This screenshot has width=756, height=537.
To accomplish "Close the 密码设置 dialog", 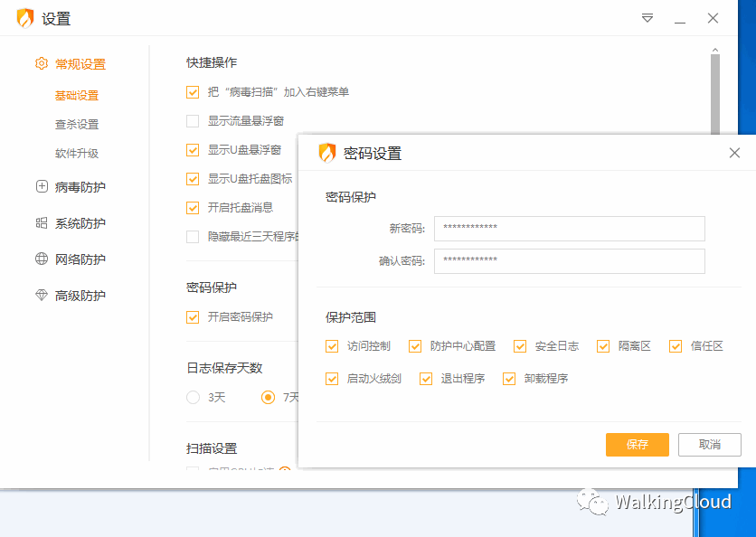I will 734,153.
